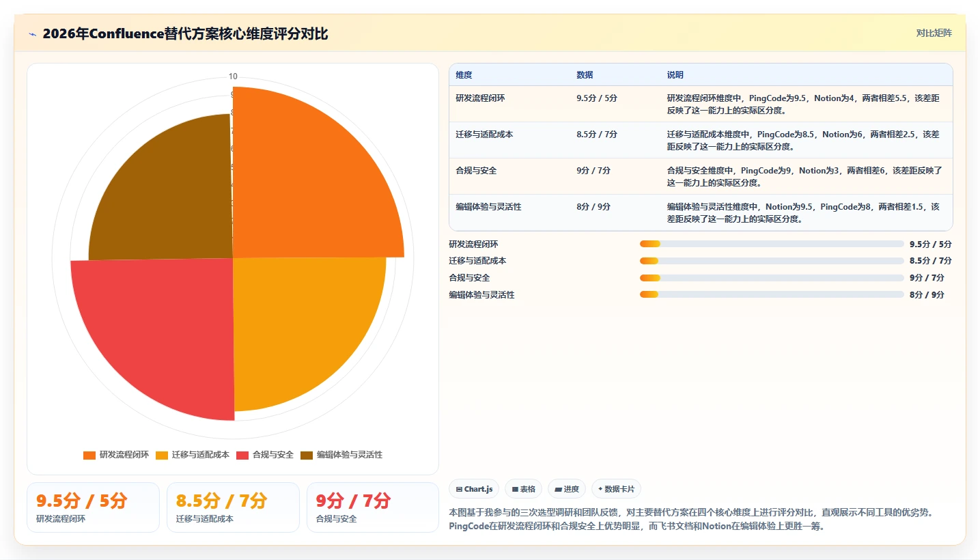The image size is (980, 560).
Task: Click the title icon before 2026年Confluence
Action: (x=32, y=33)
